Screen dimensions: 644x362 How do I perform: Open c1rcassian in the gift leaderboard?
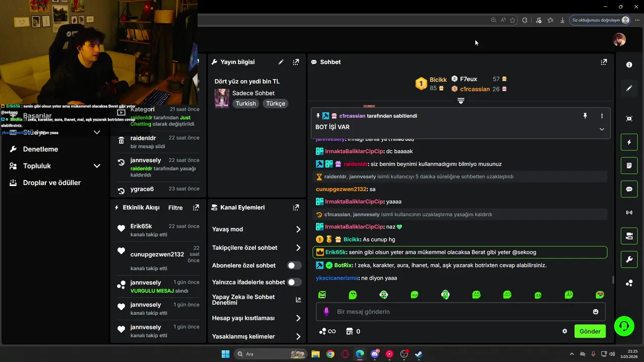click(x=475, y=89)
